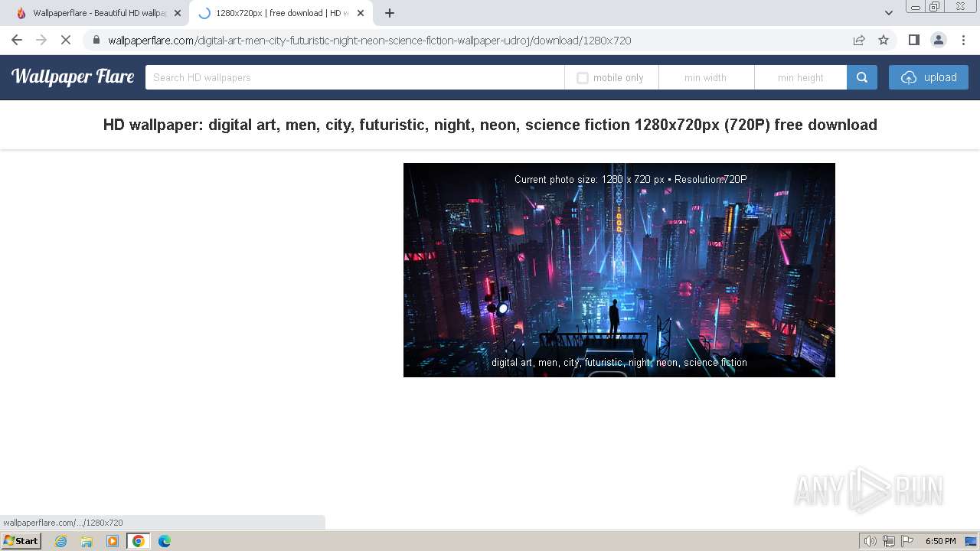Click the network tray icon
Image resolution: width=980 pixels, height=551 pixels.
pyautogui.click(x=889, y=541)
